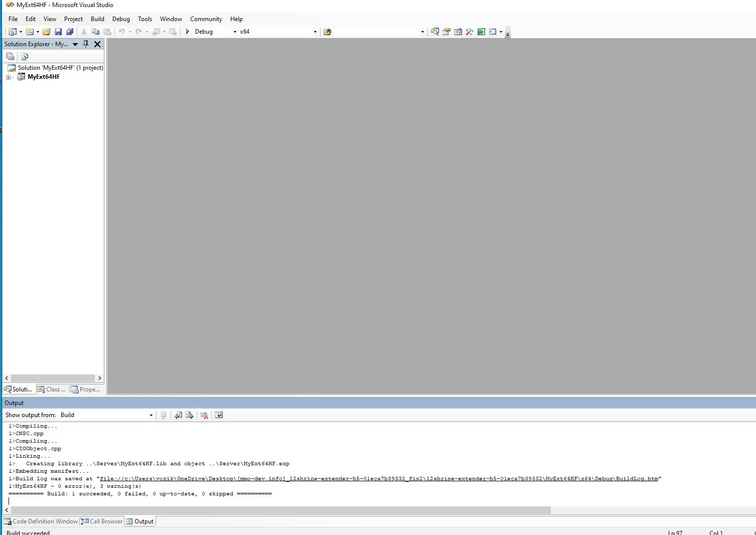The image size is (756, 535).
Task: Open the Edit menu
Action: (31, 19)
